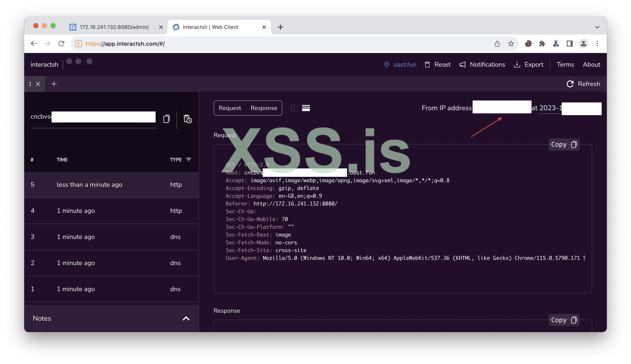The image size is (631, 364).
Task: Switch to the 172.16.241.132 admin tab
Action: tap(114, 27)
